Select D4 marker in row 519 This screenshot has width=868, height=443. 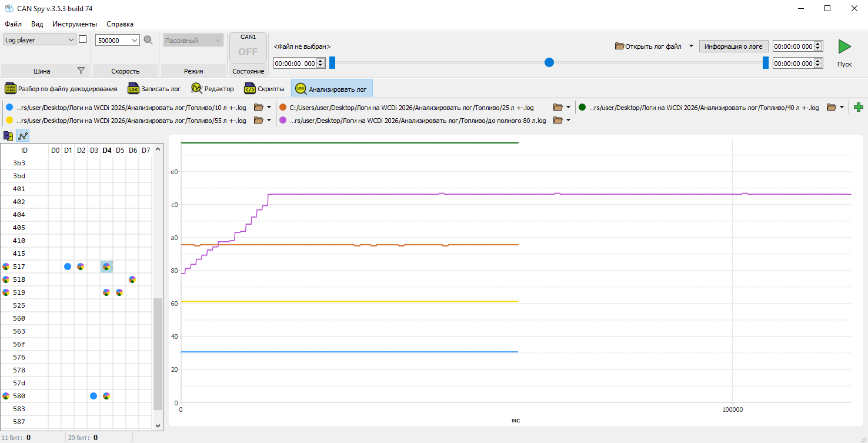[106, 292]
